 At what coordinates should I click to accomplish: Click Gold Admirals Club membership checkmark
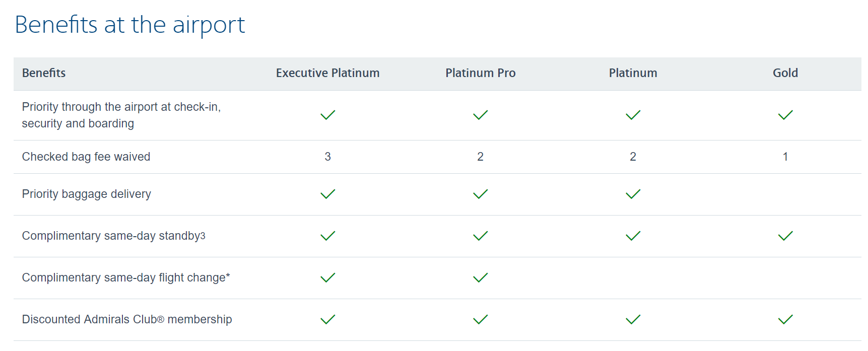click(785, 319)
